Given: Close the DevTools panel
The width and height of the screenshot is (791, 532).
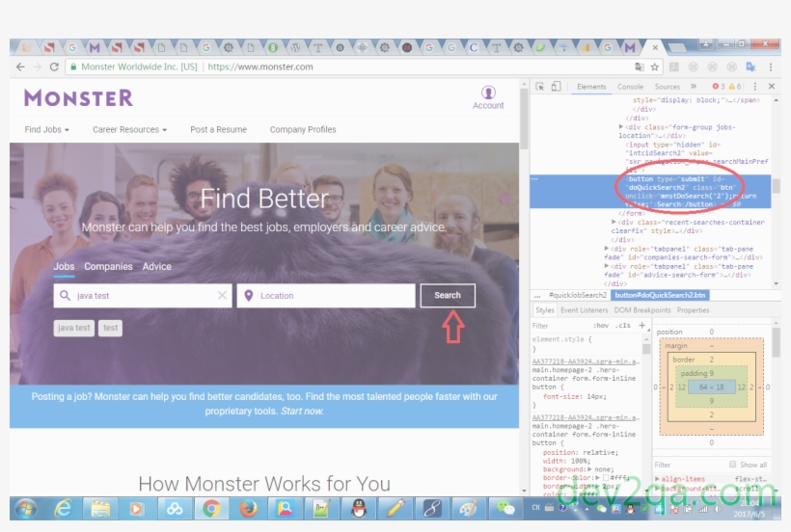Looking at the screenshot, I should click(772, 87).
